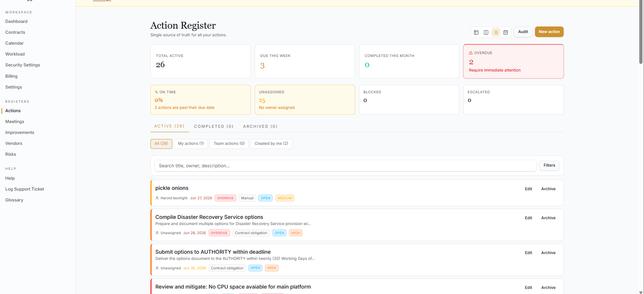The width and height of the screenshot is (644, 294).
Task: Select Actions register in the sidebar
Action: coord(13,111)
